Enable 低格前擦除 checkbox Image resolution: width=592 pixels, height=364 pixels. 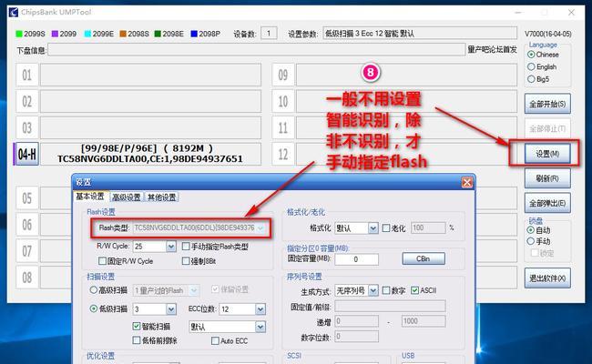click(x=137, y=340)
